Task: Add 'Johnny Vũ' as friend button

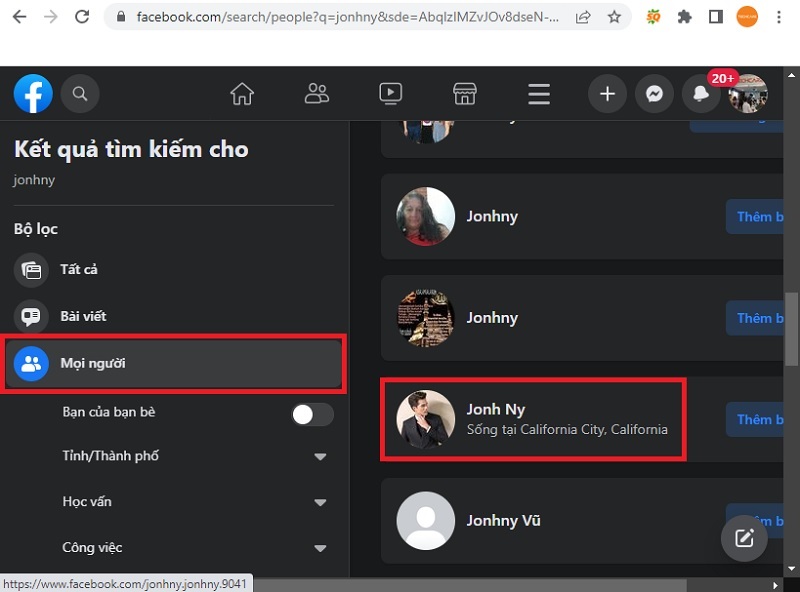Action: coord(758,521)
